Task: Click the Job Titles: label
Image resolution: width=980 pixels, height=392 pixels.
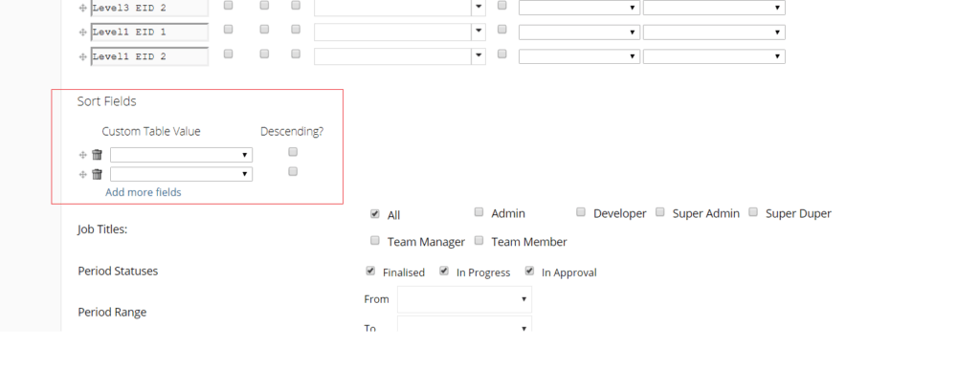Action: (102, 229)
